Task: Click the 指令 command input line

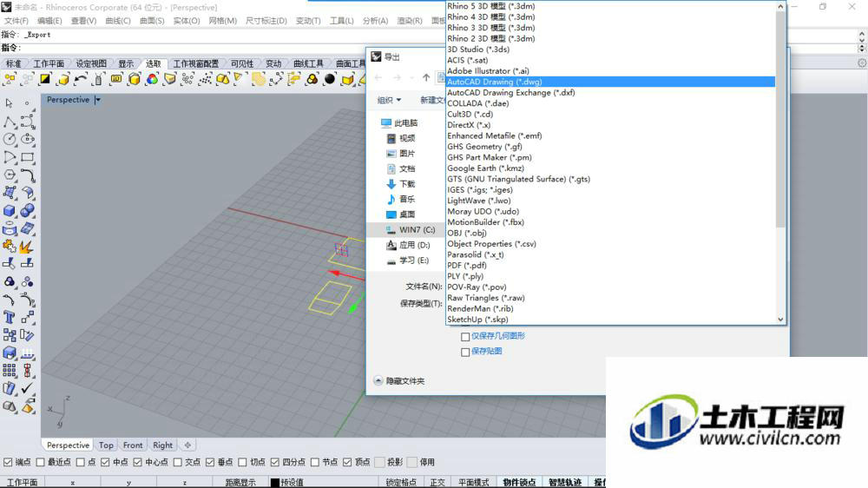Action: (437, 48)
